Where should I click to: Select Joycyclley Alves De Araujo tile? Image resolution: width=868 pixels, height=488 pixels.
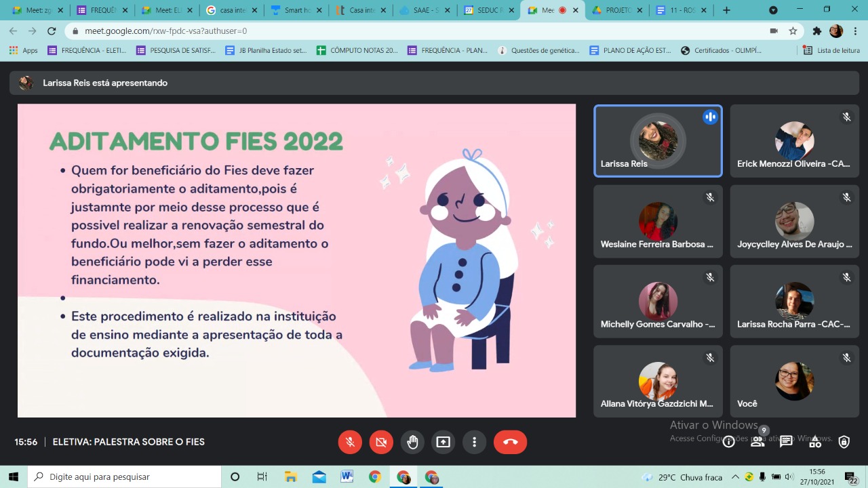tap(794, 222)
